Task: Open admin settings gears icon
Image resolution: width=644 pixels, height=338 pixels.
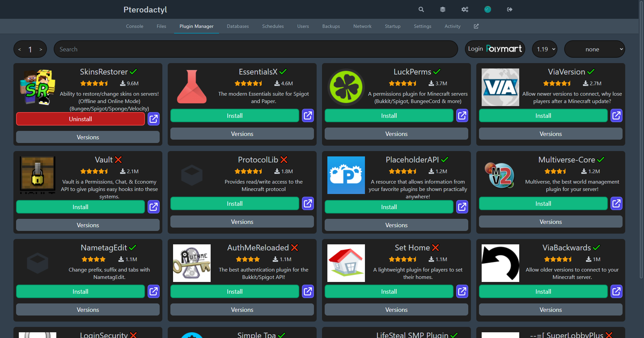Action: click(x=465, y=9)
